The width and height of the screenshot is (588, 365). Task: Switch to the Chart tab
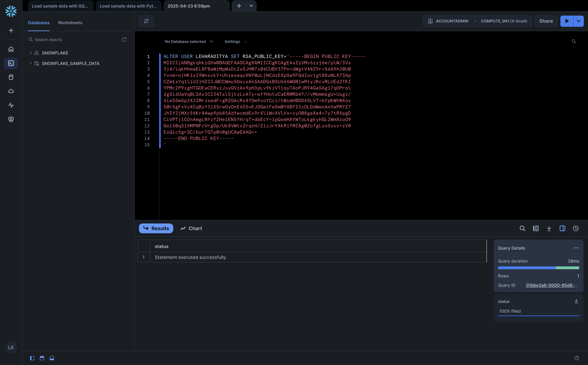pos(191,228)
